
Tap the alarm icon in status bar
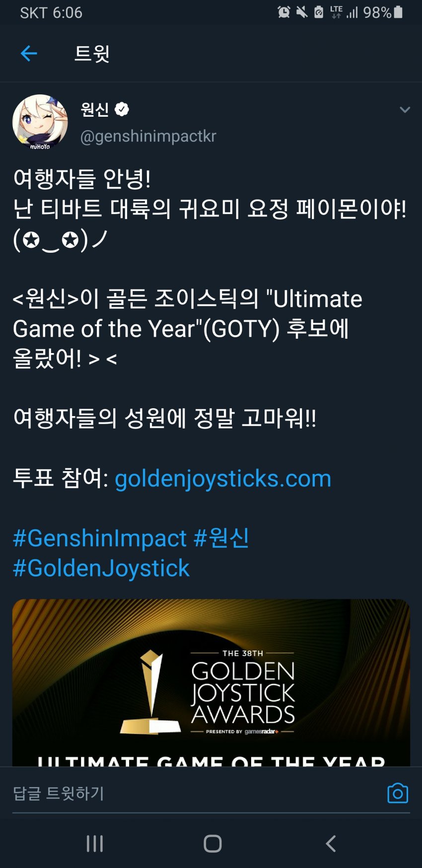284,12
